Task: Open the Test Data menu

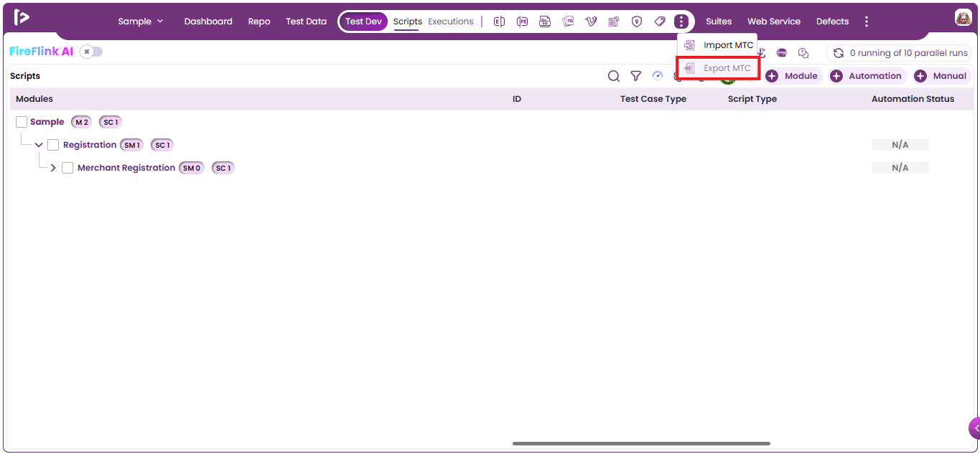Action: [306, 22]
